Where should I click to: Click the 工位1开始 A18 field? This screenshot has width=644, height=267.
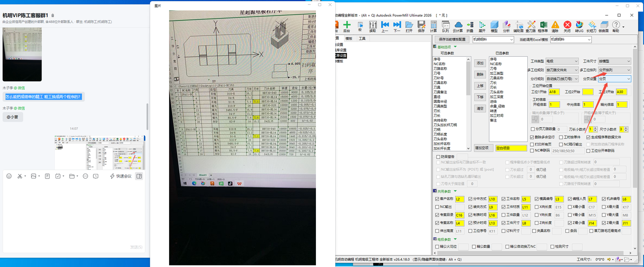pos(554,92)
